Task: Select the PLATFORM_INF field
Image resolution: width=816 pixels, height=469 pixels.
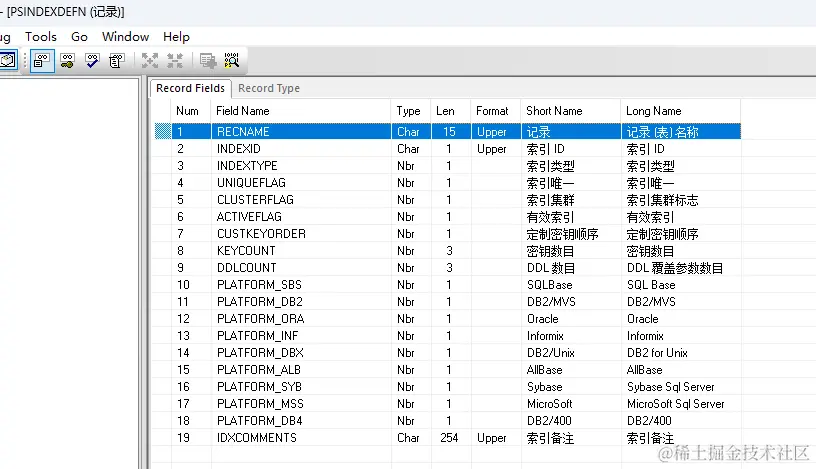Action: coord(257,336)
